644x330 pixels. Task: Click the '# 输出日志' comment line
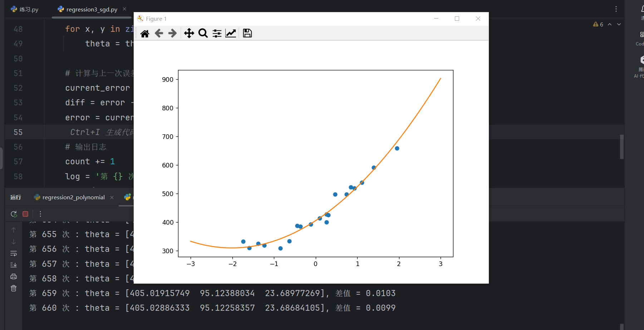pos(86,147)
